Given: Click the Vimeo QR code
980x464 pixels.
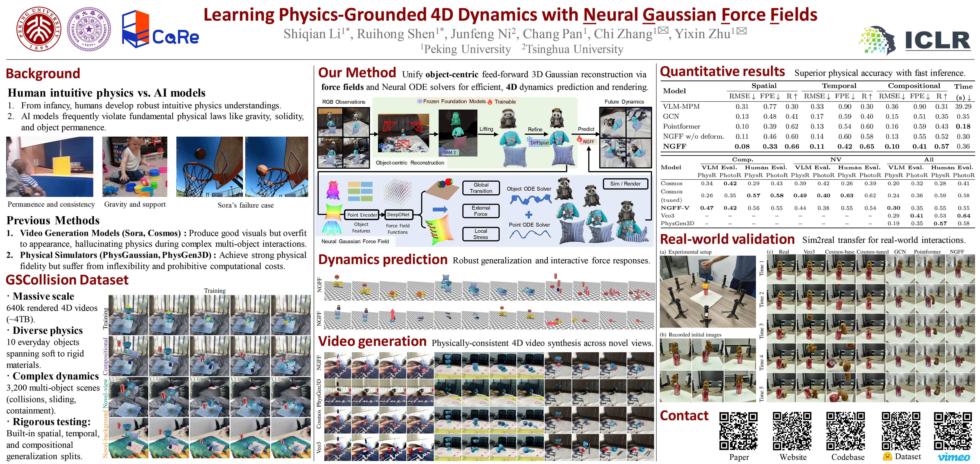Looking at the screenshot, I should click(953, 431).
